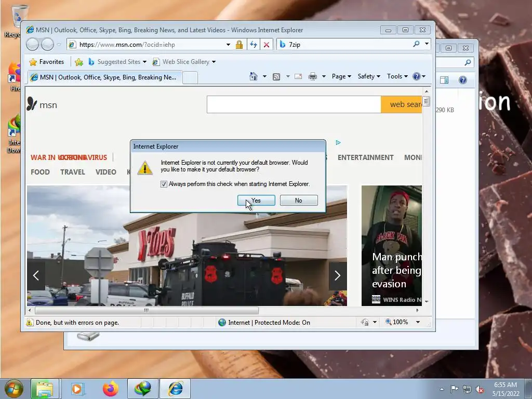Expand the address bar URL dropdown

(x=228, y=45)
